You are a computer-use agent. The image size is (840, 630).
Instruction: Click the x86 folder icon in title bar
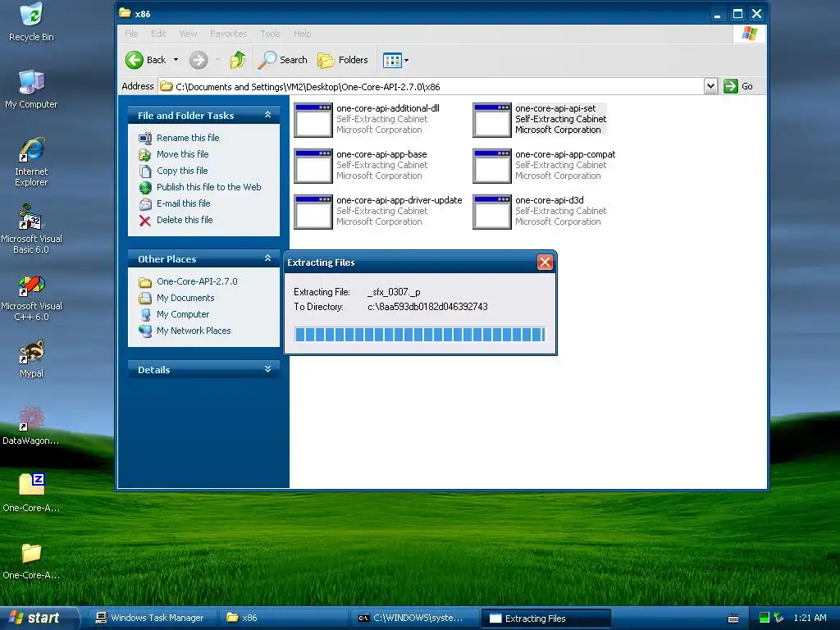[125, 13]
